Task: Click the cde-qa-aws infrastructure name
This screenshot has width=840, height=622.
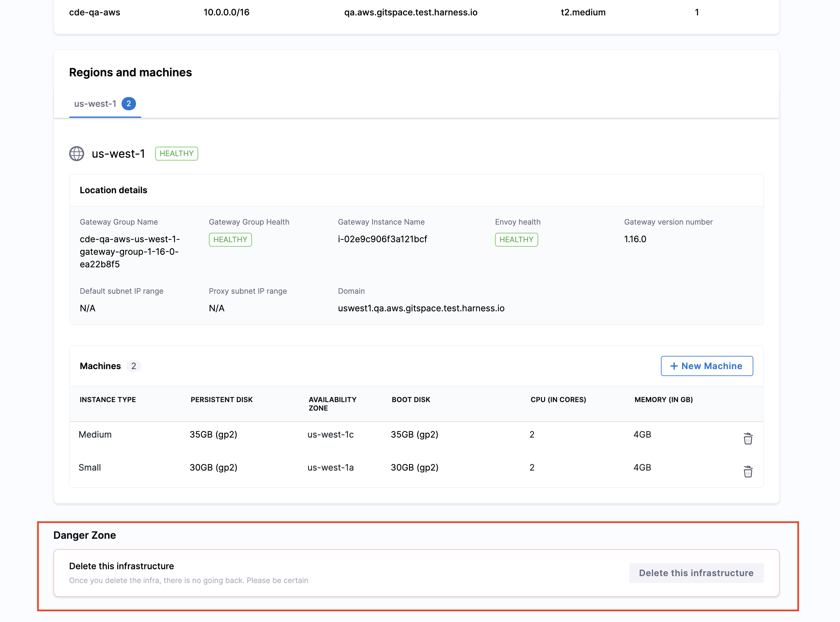Action: point(95,13)
